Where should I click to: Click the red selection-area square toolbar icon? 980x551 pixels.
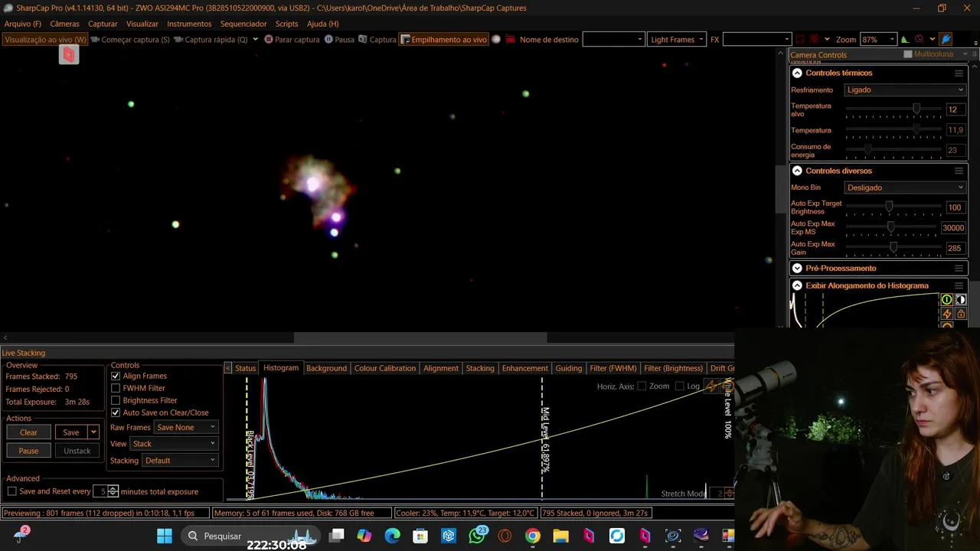coord(800,39)
